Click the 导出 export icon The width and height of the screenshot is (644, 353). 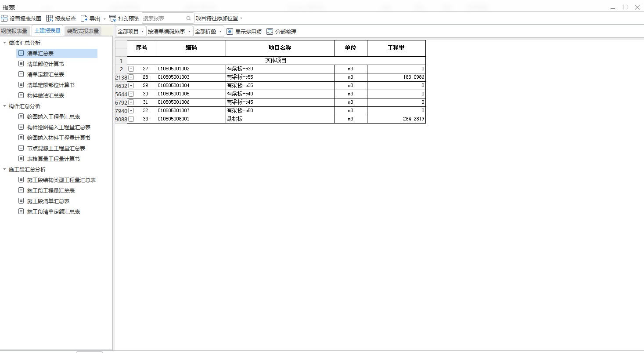click(84, 18)
